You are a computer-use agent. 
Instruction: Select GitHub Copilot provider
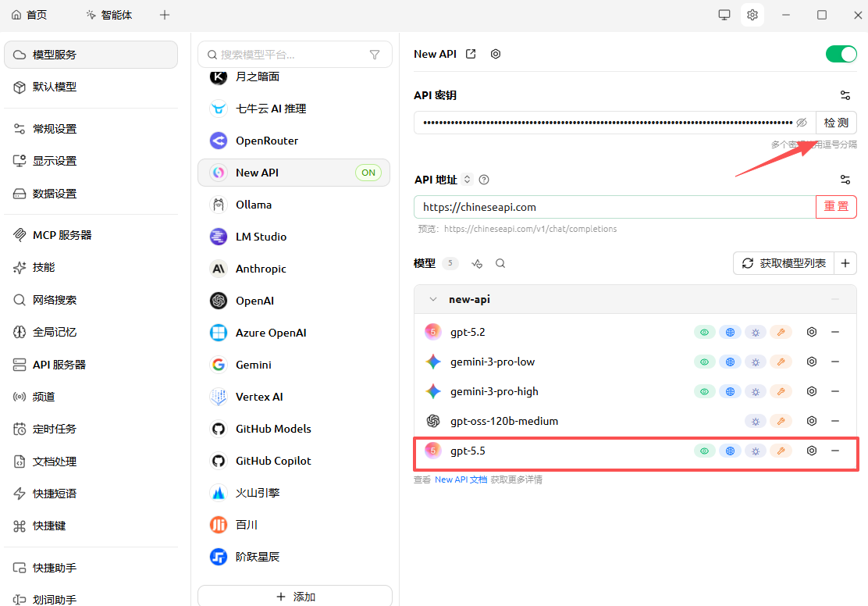point(294,461)
